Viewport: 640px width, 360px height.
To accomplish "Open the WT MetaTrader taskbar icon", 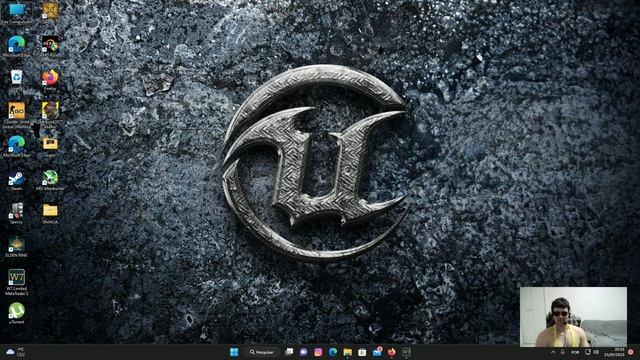I will [x=406, y=352].
